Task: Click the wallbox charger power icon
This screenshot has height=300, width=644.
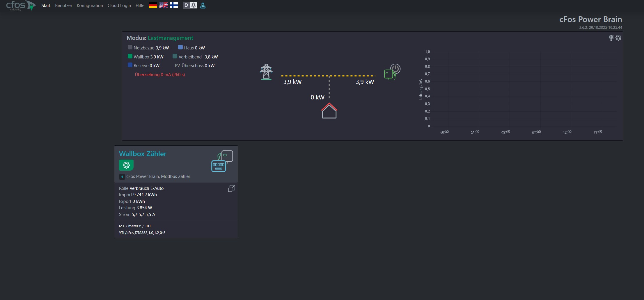Action: tap(392, 72)
